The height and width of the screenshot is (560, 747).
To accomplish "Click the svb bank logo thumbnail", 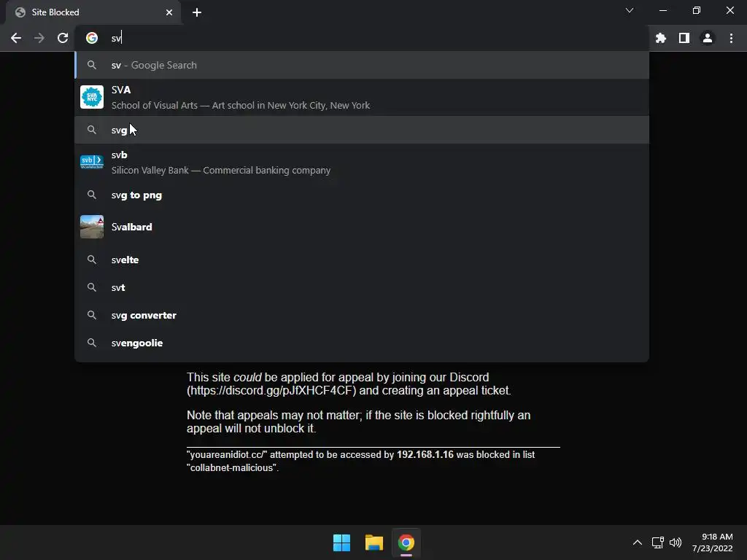I will click(x=92, y=162).
